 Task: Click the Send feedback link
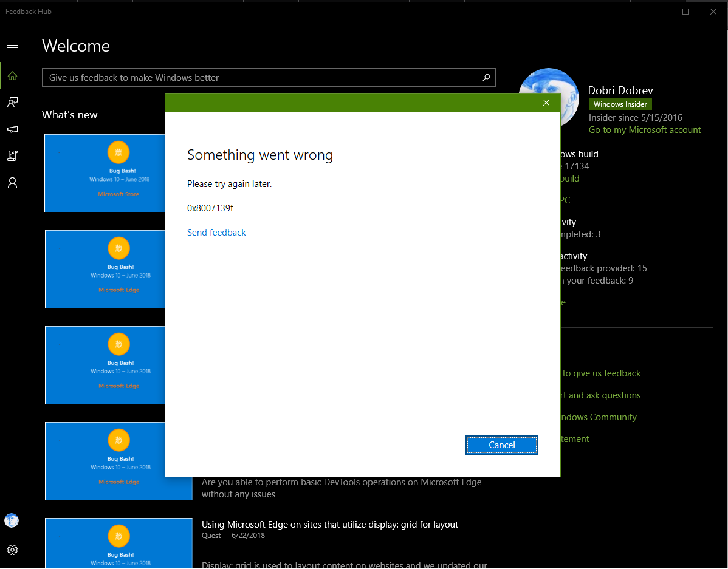[216, 233]
